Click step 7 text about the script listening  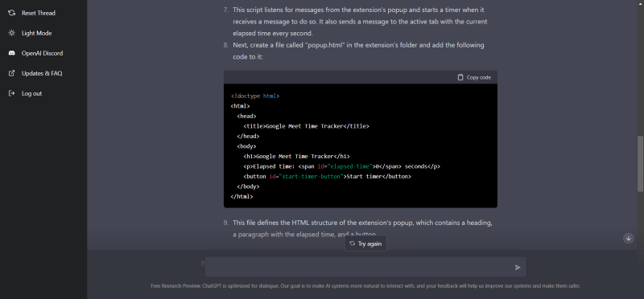tap(360, 22)
